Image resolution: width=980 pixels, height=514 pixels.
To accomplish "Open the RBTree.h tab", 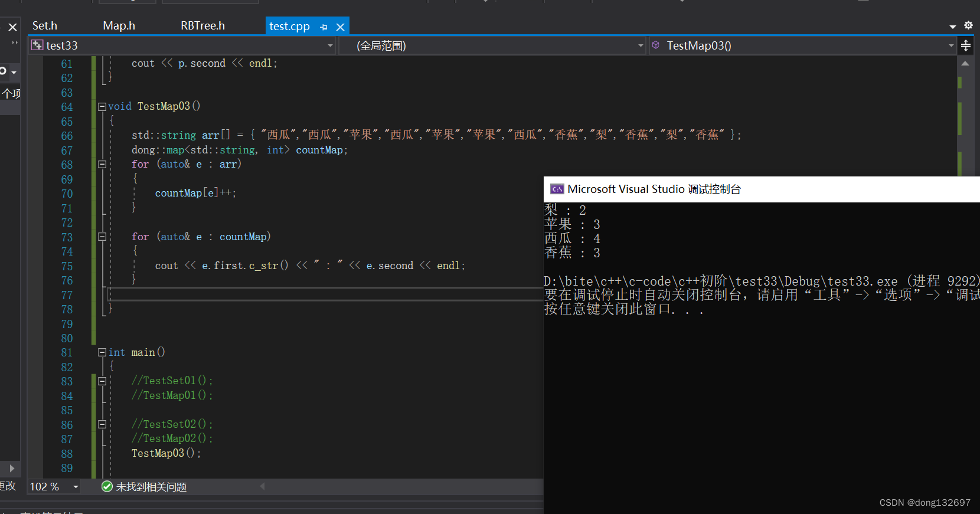I will point(202,25).
